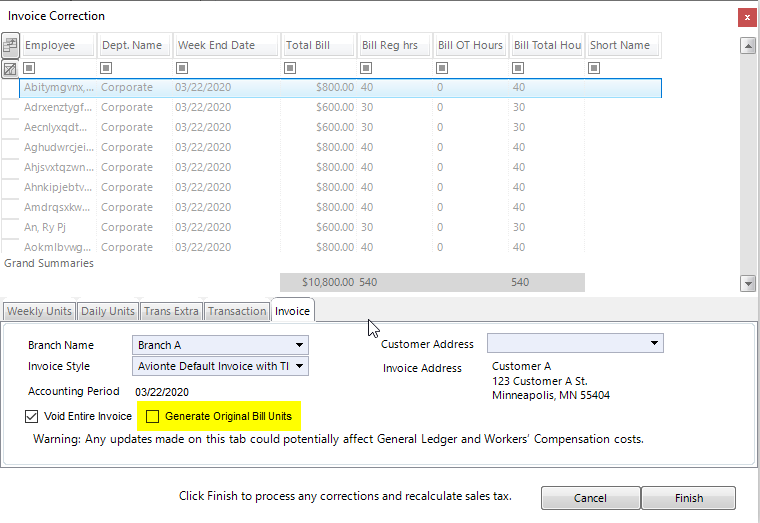This screenshot has height=523, width=760.
Task: Sort by the Bill Reg hrs column header
Action: 395,45
